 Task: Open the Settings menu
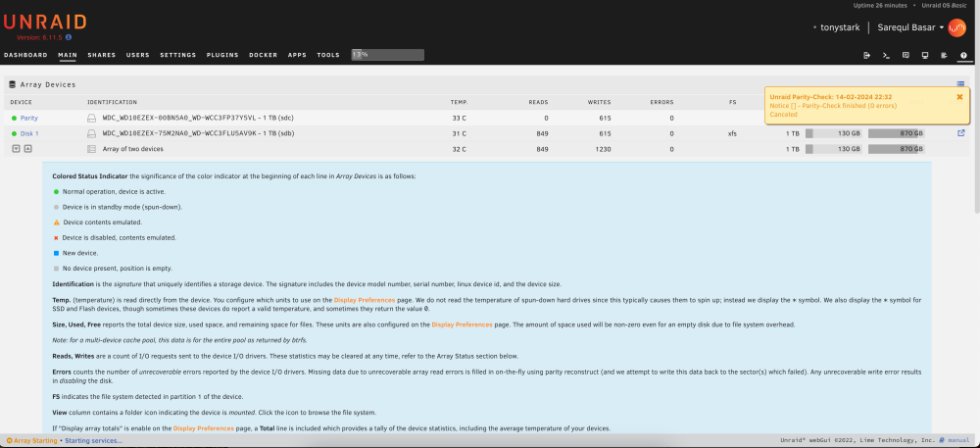pos(178,55)
